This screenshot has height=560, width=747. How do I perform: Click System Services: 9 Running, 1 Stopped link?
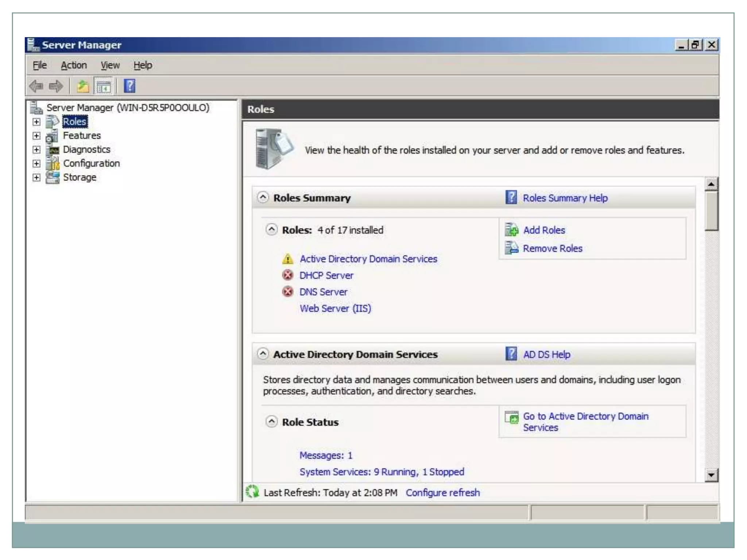(x=382, y=472)
